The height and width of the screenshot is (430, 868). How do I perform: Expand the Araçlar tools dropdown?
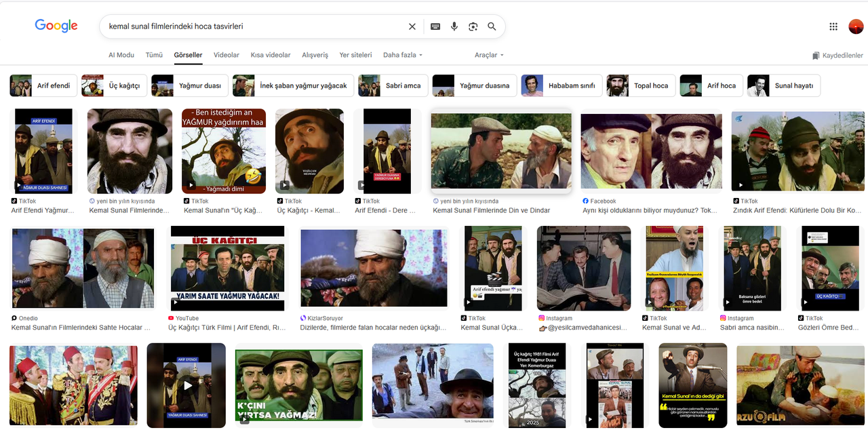point(489,55)
